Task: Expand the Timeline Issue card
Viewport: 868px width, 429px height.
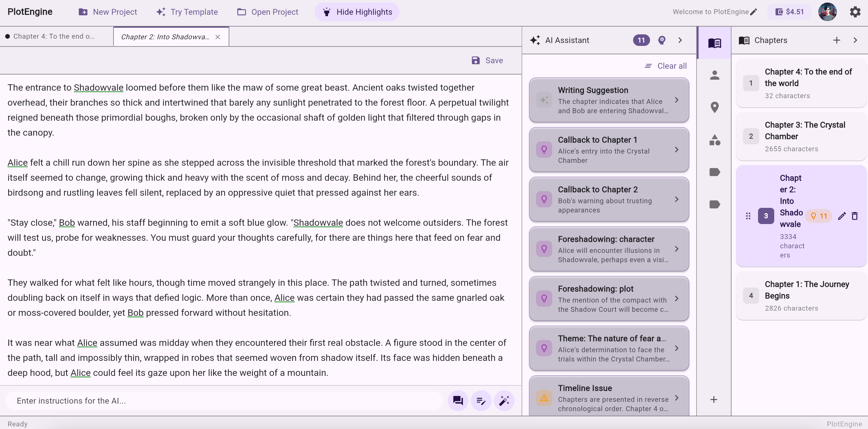Action: coord(609,398)
